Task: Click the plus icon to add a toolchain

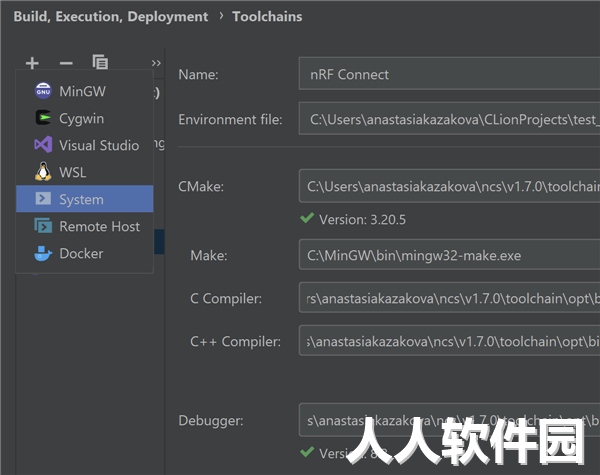Action: (x=33, y=63)
